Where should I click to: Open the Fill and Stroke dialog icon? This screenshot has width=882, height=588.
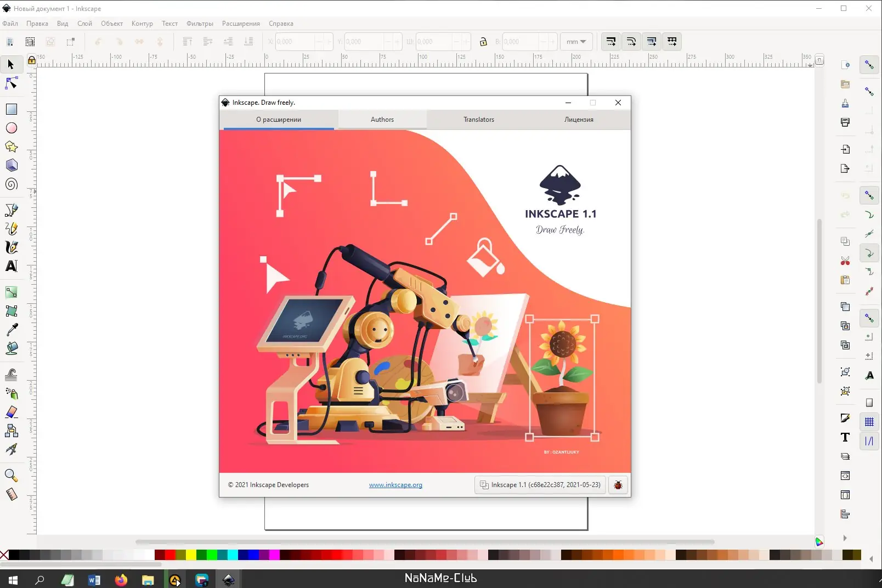click(x=845, y=419)
